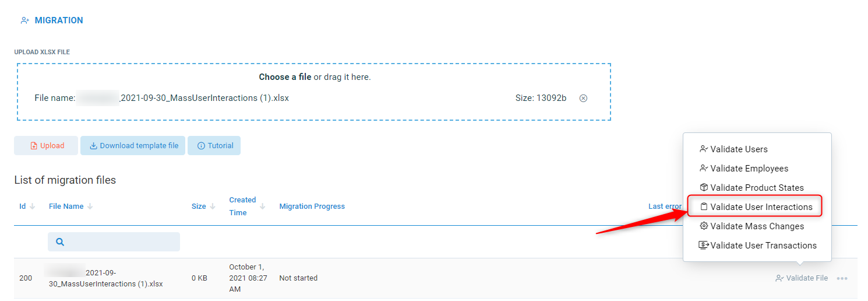
Task: Sort by Id column arrow
Action: pyautogui.click(x=33, y=206)
